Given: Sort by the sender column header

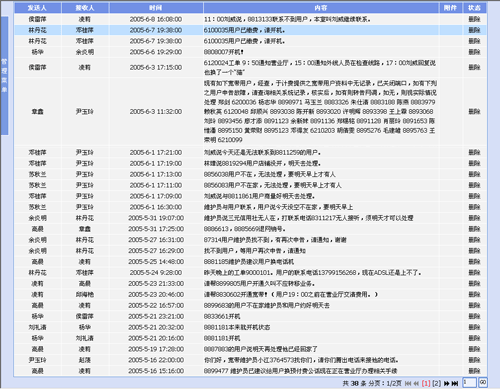Looking at the screenshot, I should tap(37, 8).
